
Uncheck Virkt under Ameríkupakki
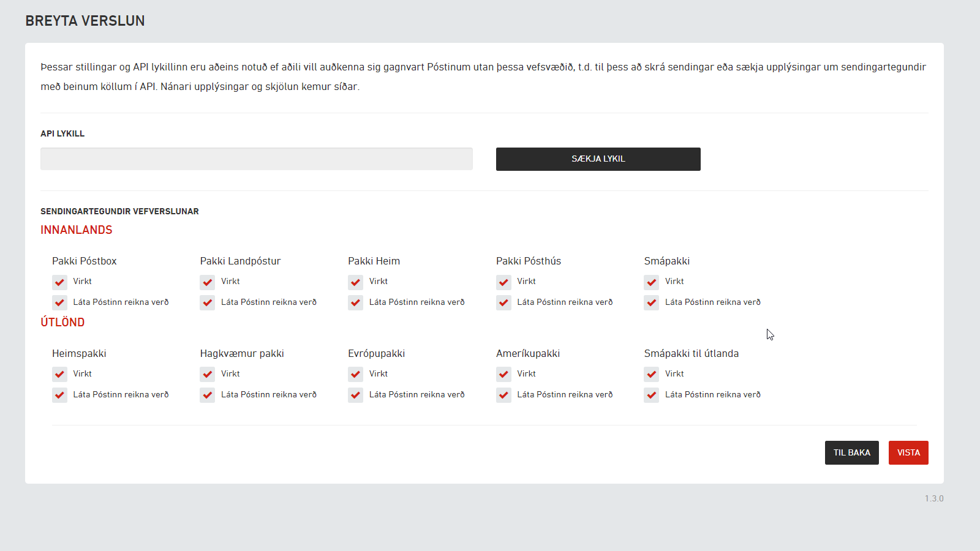pos(503,375)
